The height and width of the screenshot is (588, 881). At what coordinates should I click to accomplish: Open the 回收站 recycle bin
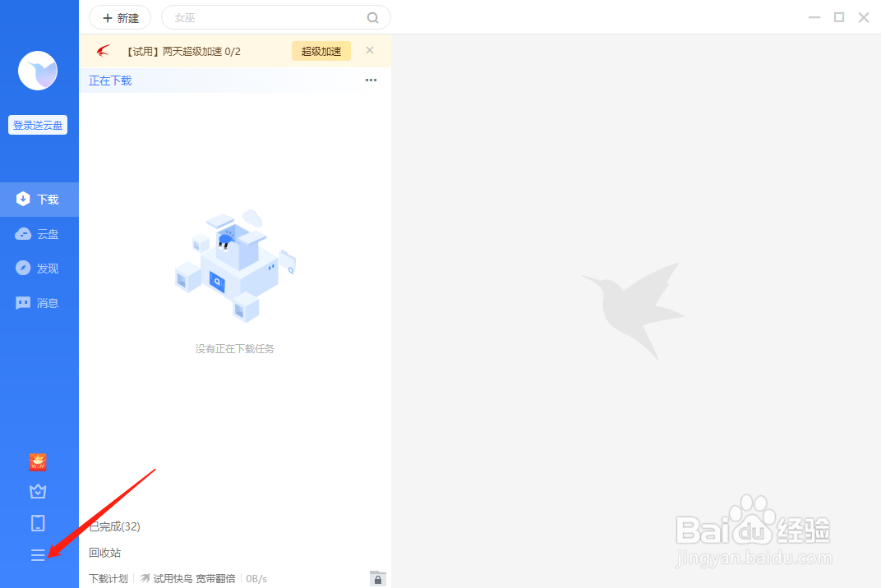click(104, 553)
